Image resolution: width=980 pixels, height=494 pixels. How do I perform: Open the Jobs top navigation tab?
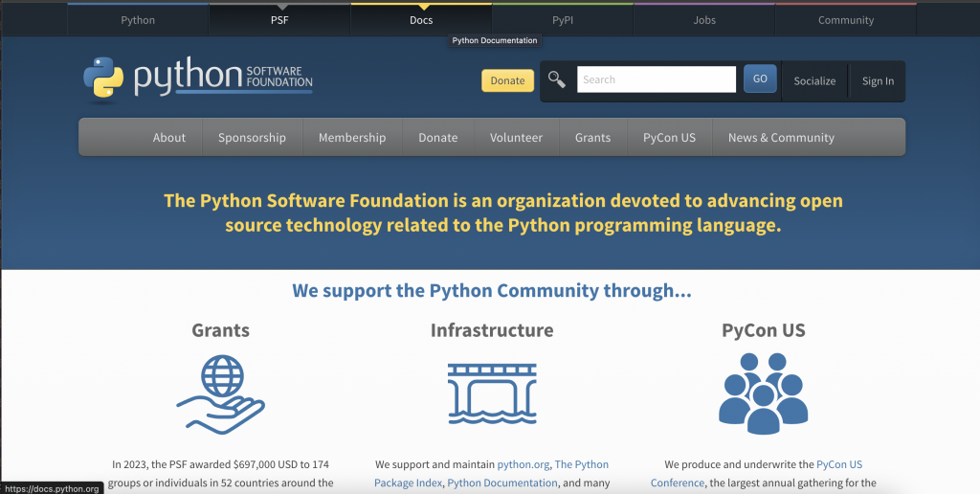[704, 20]
